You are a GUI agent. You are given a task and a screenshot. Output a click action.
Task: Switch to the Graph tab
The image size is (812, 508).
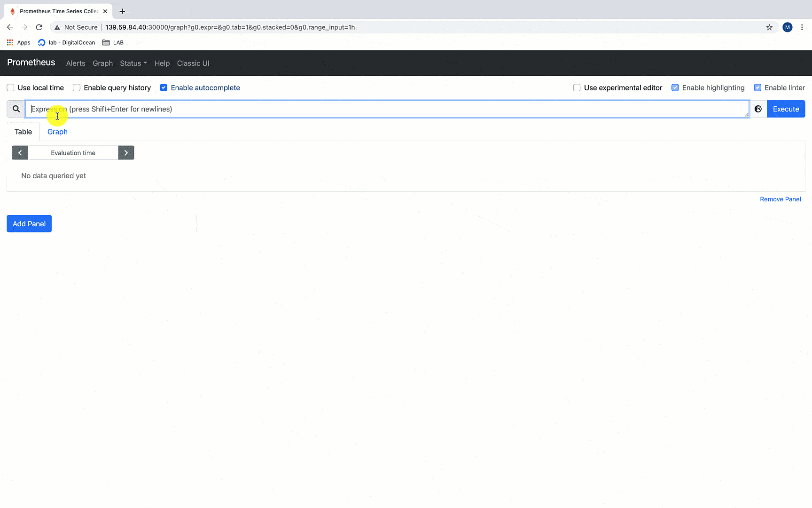[57, 132]
